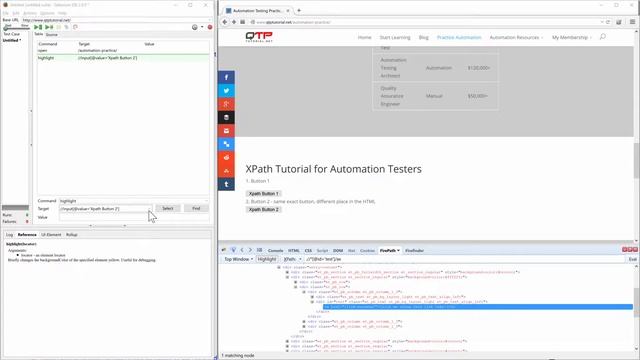Open the Firebug CSS tab
This screenshot has height=360, width=640.
coord(308,250)
